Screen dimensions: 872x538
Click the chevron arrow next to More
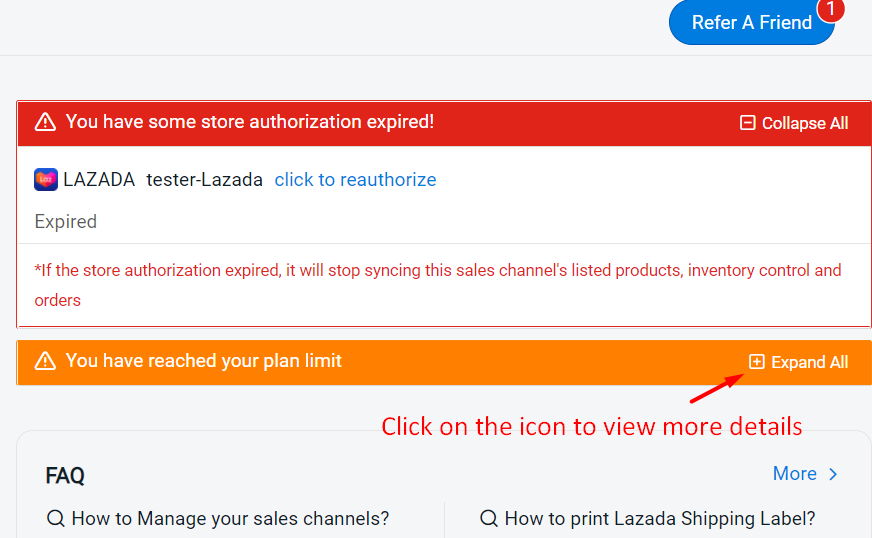tap(833, 474)
